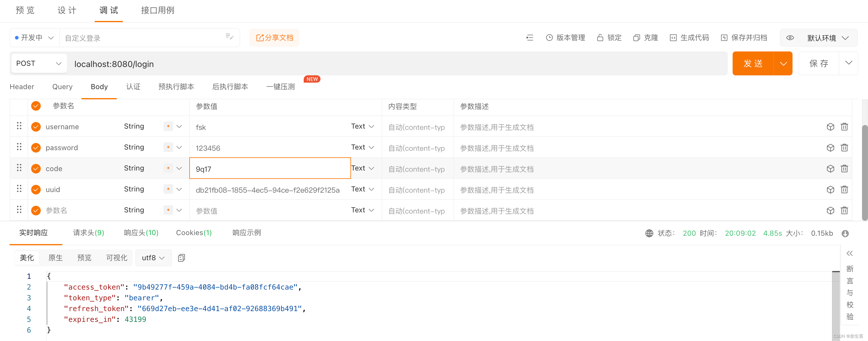Image resolution: width=868 pixels, height=341 pixels.
Task: Delete the empty parameter row
Action: (844, 210)
